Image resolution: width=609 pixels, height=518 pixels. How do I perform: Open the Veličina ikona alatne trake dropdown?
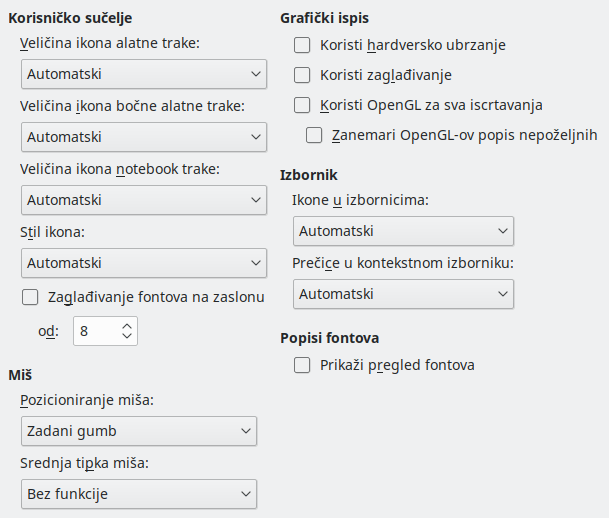tap(144, 74)
